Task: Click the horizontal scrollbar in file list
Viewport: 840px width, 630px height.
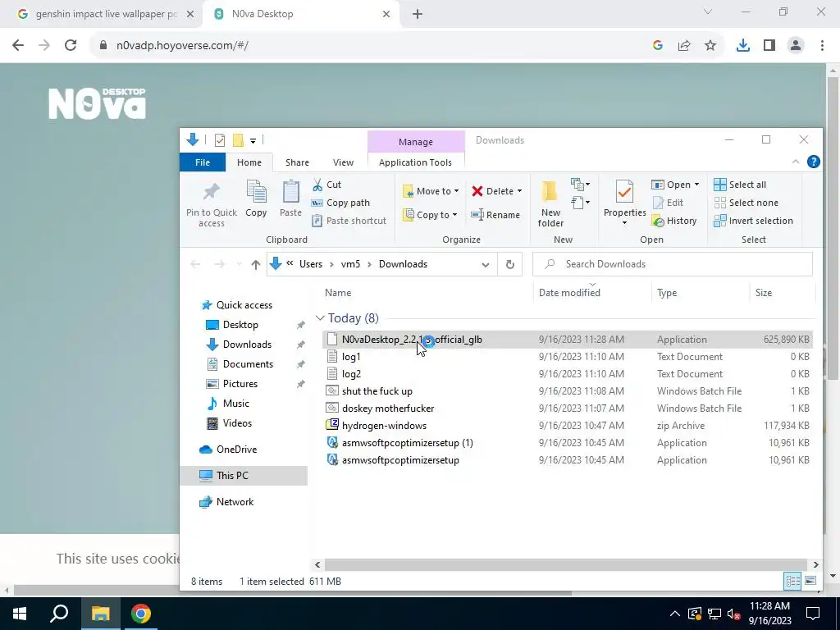Action: [x=566, y=564]
